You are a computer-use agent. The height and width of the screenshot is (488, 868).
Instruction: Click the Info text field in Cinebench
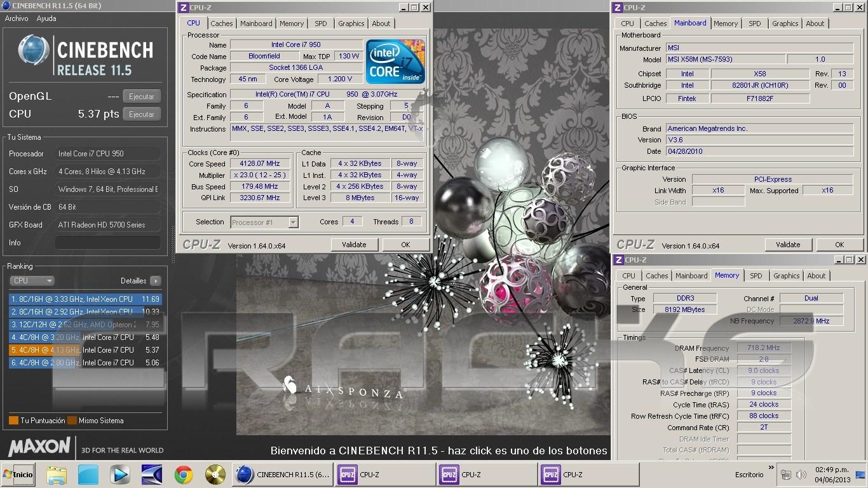[107, 243]
